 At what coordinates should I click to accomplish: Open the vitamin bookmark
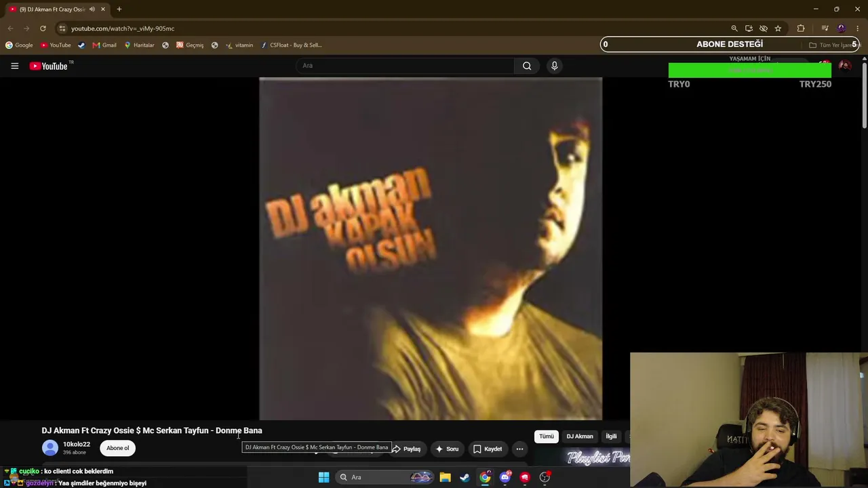click(239, 45)
